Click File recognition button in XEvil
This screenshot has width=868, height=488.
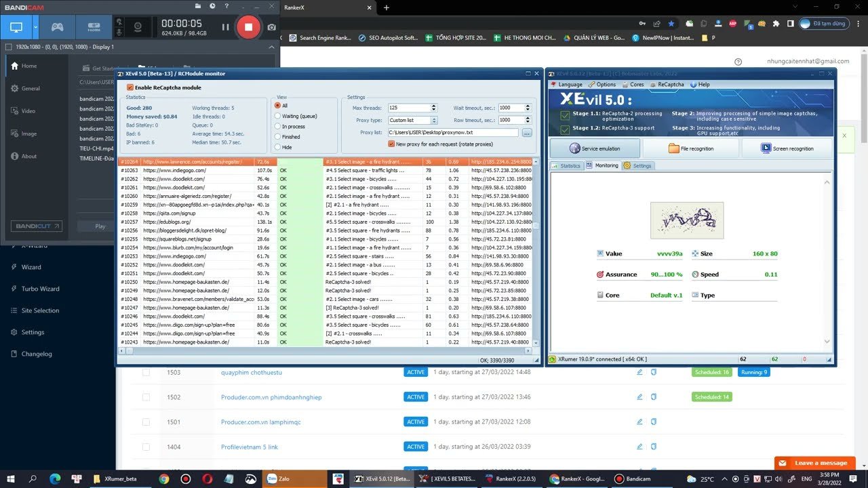point(690,148)
